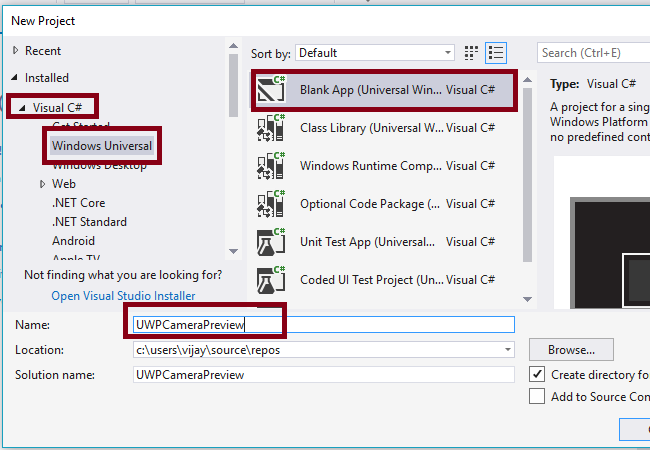Select Web category label
The image size is (650, 450).
pyautogui.click(x=64, y=184)
